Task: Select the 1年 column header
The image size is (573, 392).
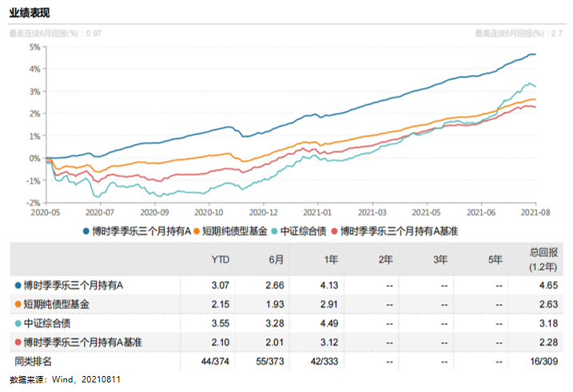Action: pos(329,259)
